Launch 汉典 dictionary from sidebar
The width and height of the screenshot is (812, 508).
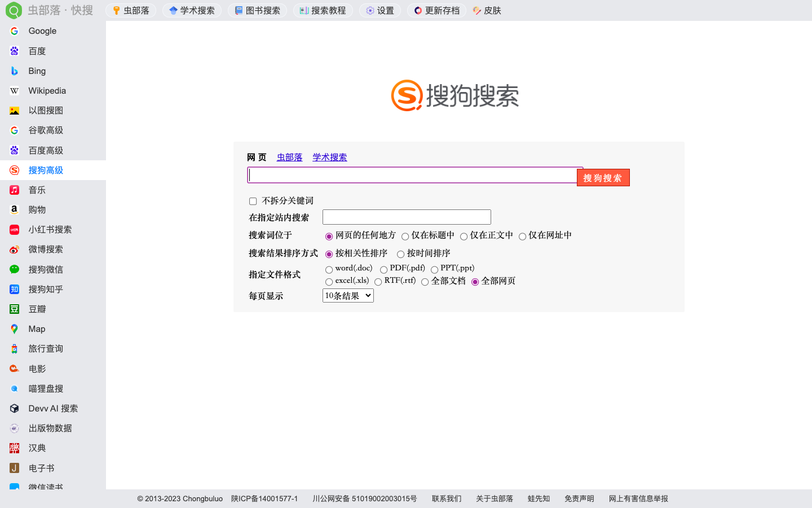pos(36,448)
